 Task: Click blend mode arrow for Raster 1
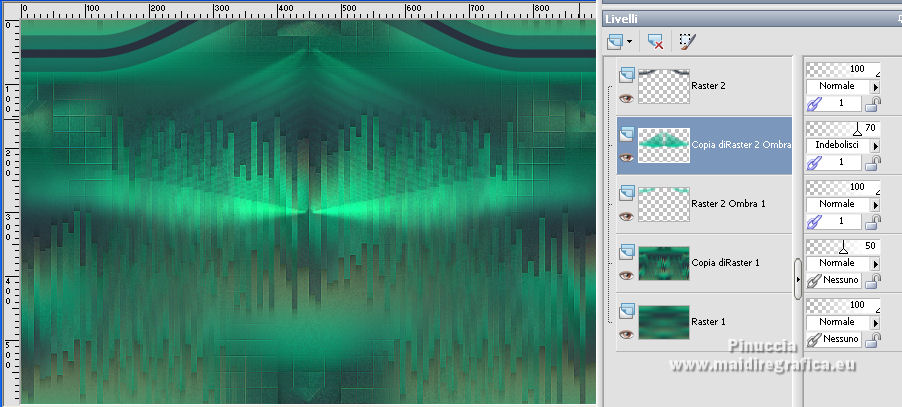coord(876,322)
